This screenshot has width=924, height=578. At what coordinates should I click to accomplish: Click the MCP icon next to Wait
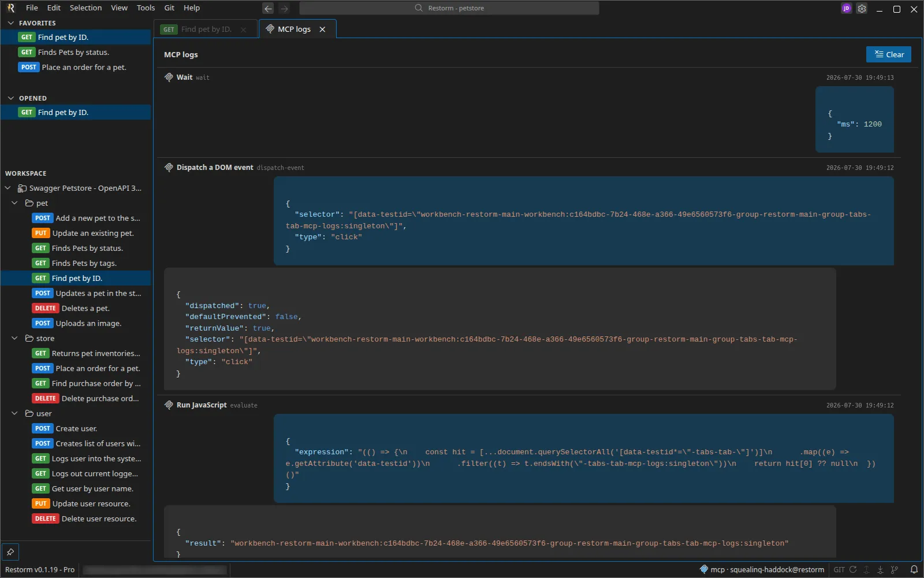[x=169, y=77]
